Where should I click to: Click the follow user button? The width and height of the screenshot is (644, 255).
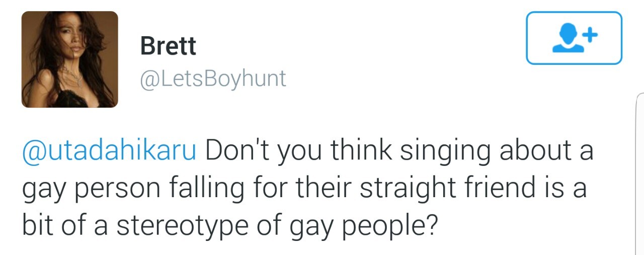(574, 38)
